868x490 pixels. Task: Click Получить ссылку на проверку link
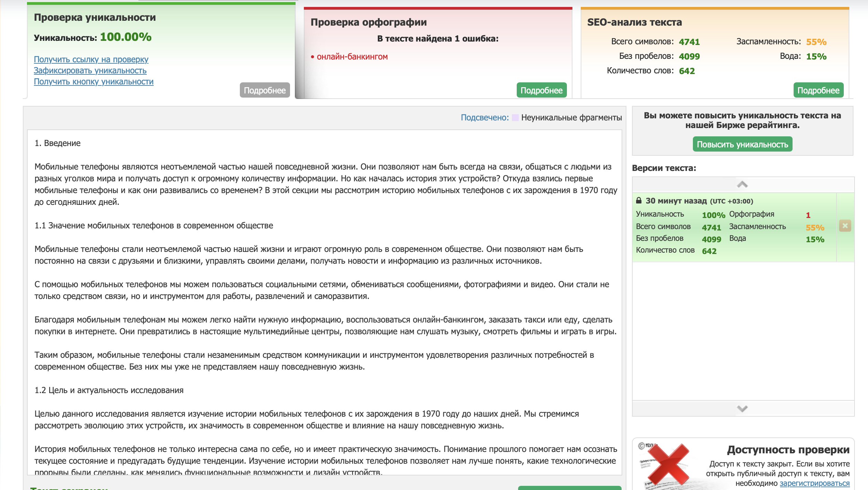coord(91,60)
